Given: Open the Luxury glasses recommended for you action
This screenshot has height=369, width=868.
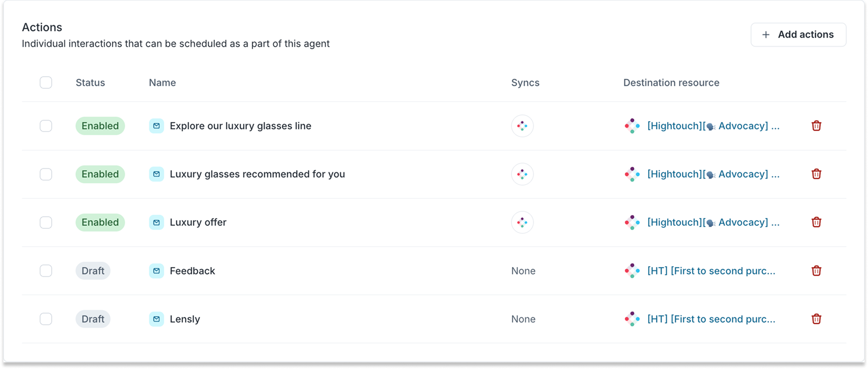Looking at the screenshot, I should [257, 174].
